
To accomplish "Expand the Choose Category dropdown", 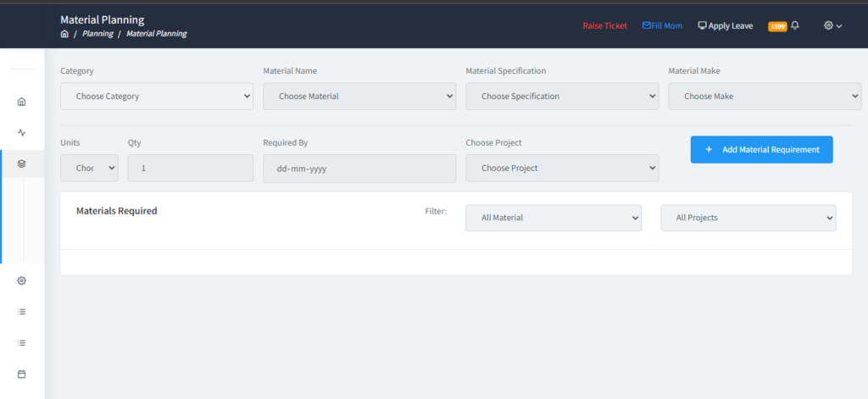I will point(157,97).
